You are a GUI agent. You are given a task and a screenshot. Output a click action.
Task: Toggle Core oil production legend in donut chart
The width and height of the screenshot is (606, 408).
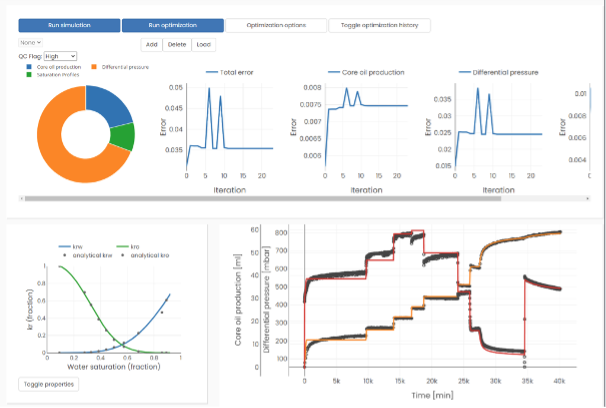coord(54,67)
